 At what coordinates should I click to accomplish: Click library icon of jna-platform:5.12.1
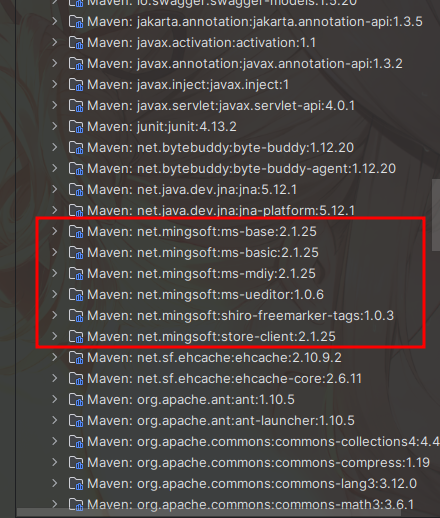tap(76, 211)
